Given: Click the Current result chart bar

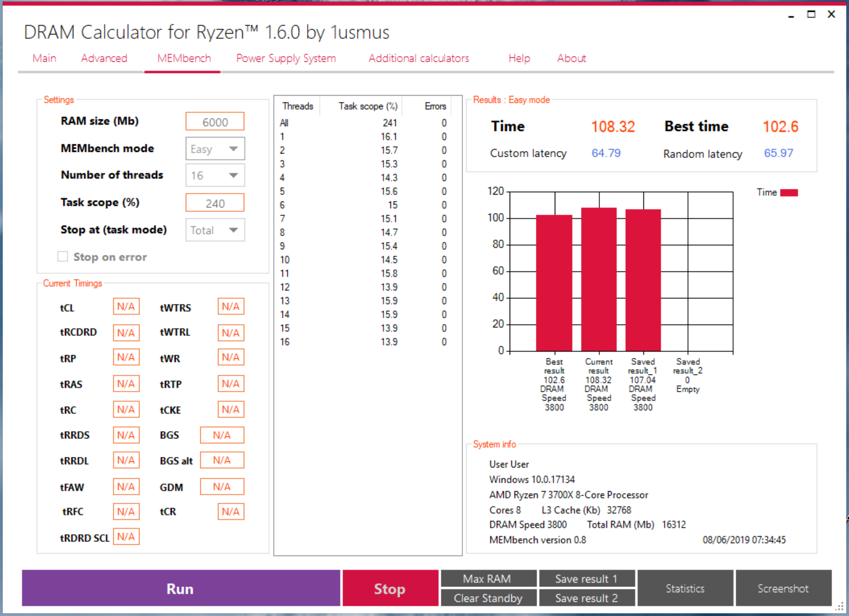Looking at the screenshot, I should (x=599, y=280).
